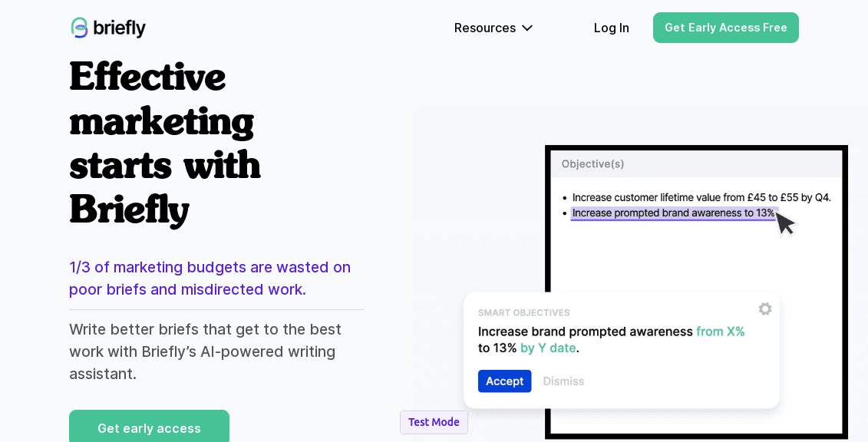This screenshot has width=868, height=442.
Task: Dismiss the smart objective suggestion
Action: point(563,381)
